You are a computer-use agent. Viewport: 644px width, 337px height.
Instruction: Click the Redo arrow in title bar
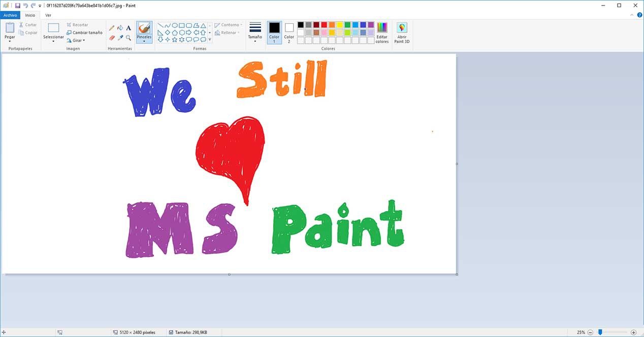(33, 5)
